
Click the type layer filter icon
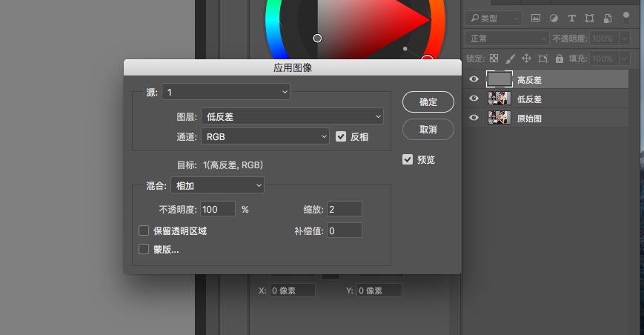coord(571,19)
